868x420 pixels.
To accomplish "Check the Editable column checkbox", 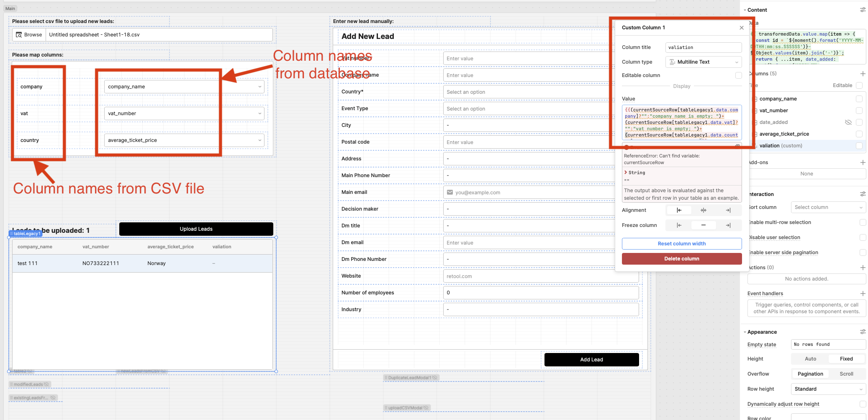I will (738, 75).
